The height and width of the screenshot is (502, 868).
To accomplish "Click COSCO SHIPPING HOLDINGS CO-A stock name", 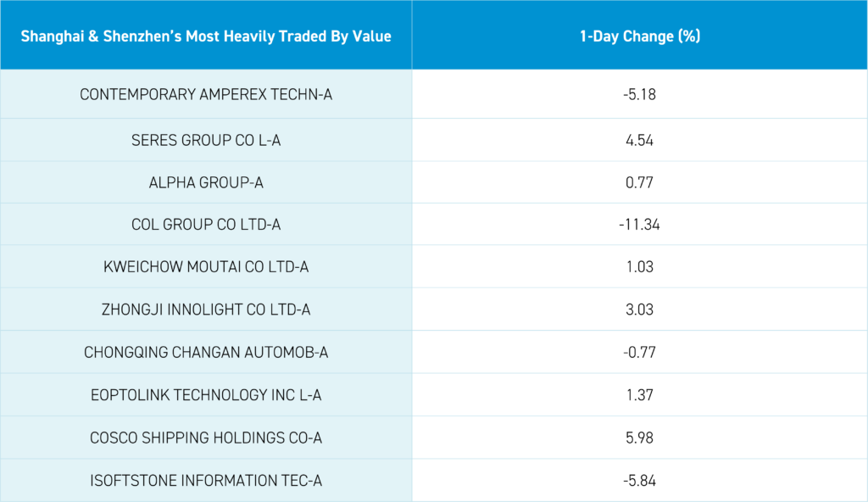I will point(206,438).
